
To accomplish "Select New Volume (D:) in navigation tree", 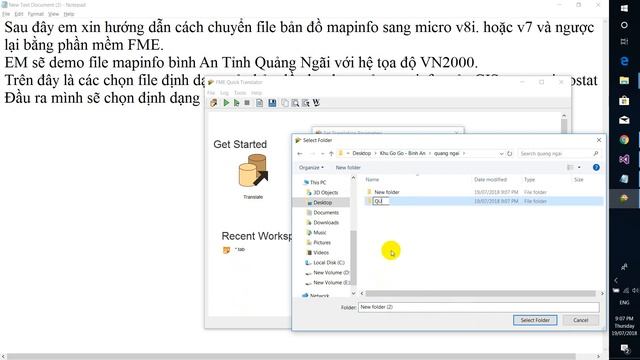I will [x=331, y=273].
